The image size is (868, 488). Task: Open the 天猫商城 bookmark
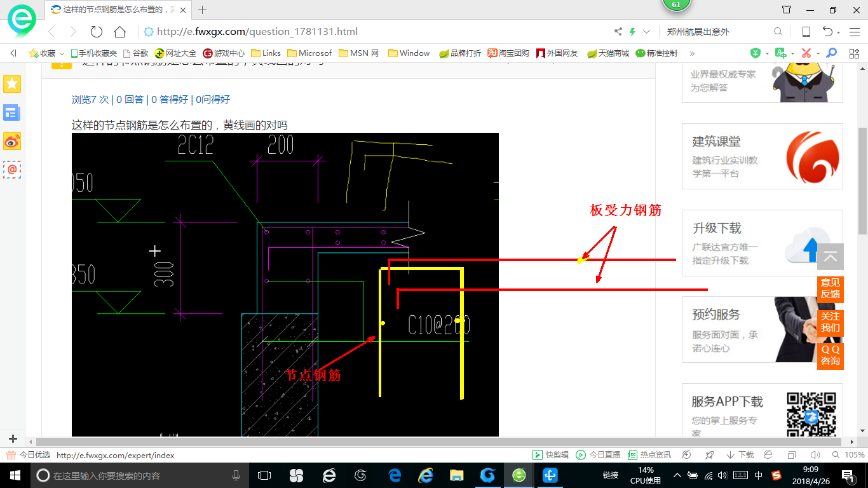tap(608, 53)
